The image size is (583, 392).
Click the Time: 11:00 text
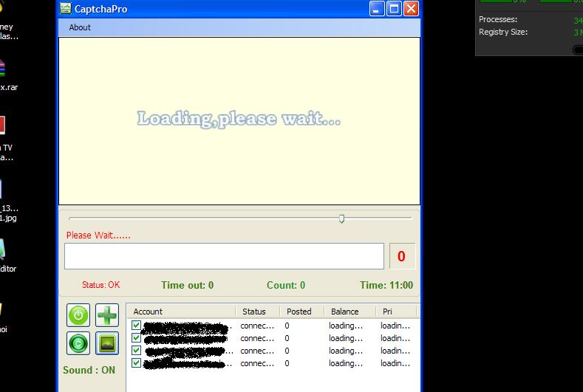click(386, 285)
